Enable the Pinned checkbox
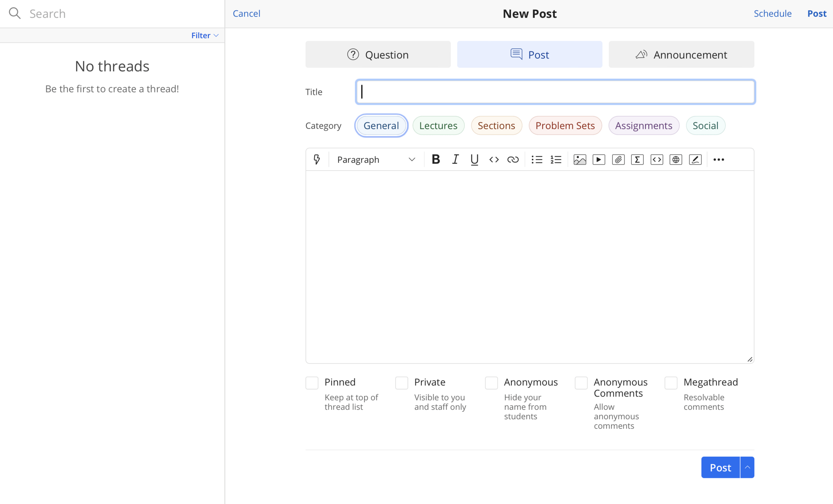833x504 pixels. point(312,383)
